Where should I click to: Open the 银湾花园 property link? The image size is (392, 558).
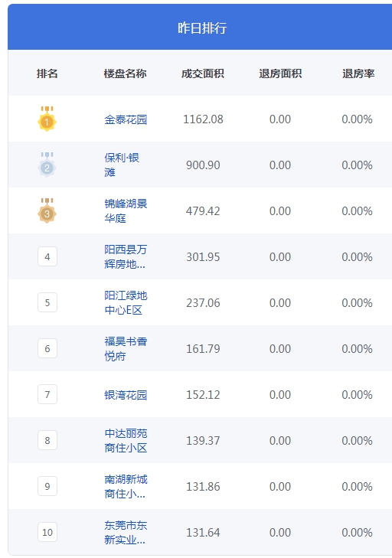(126, 395)
